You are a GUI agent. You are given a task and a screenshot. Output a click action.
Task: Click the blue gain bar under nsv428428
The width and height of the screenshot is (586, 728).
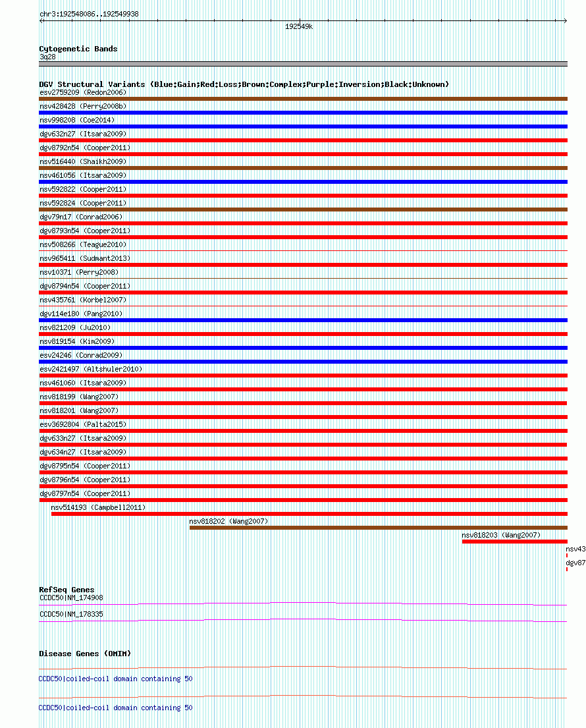click(304, 113)
